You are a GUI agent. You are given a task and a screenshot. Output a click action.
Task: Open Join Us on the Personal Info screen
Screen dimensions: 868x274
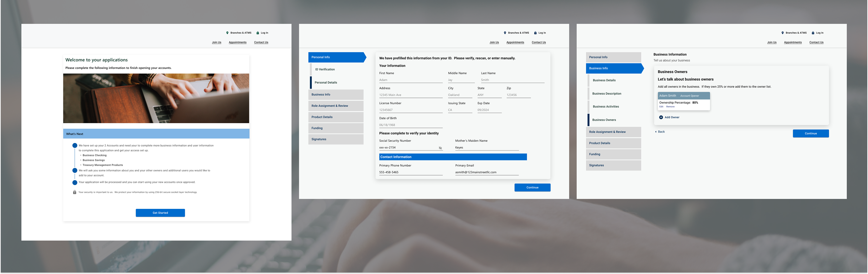pos(494,42)
